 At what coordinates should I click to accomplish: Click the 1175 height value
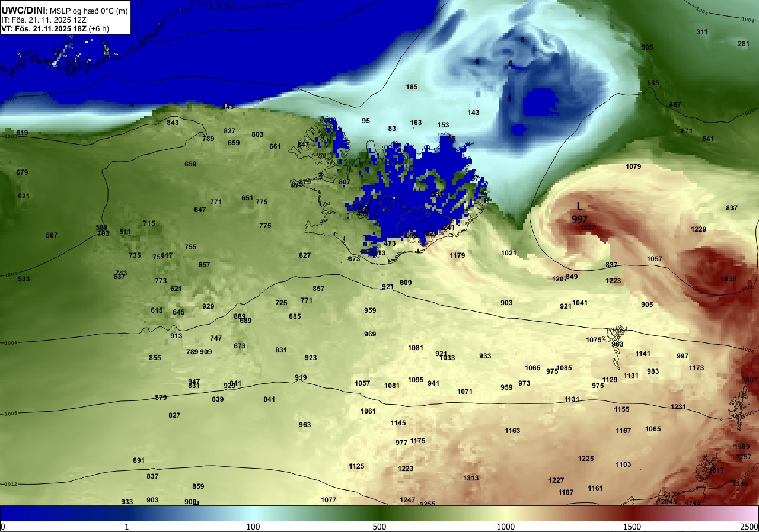click(x=417, y=441)
